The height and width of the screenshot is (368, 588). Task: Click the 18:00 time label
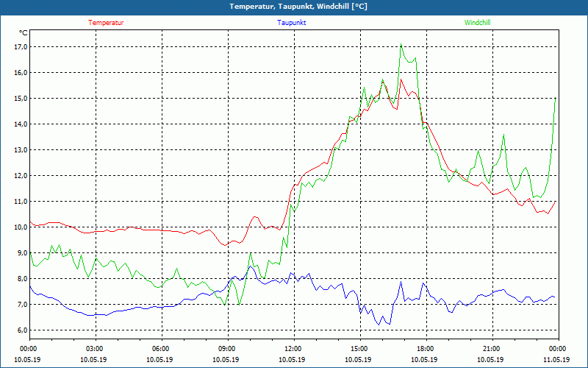pos(426,349)
